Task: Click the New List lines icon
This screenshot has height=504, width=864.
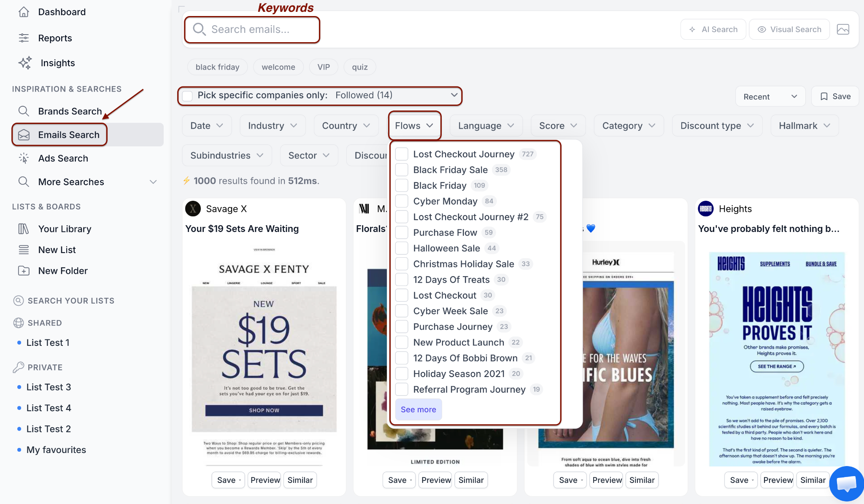Action: tap(24, 250)
